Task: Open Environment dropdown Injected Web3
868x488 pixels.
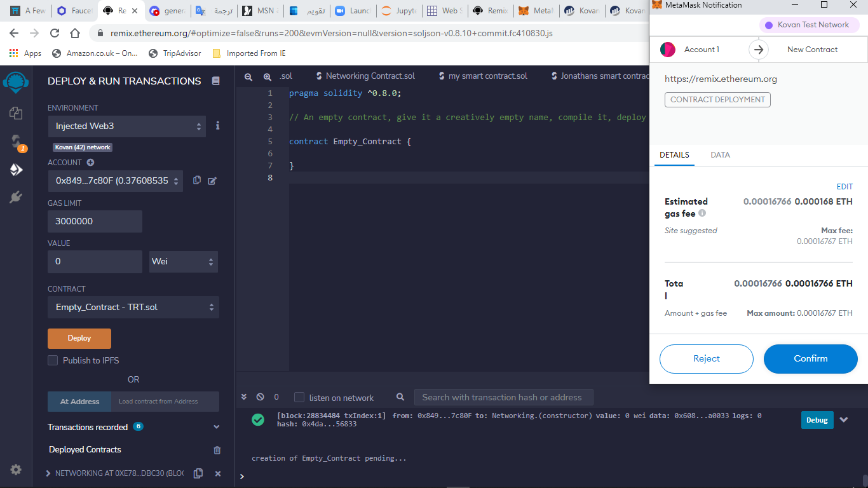Action: pyautogui.click(x=127, y=126)
